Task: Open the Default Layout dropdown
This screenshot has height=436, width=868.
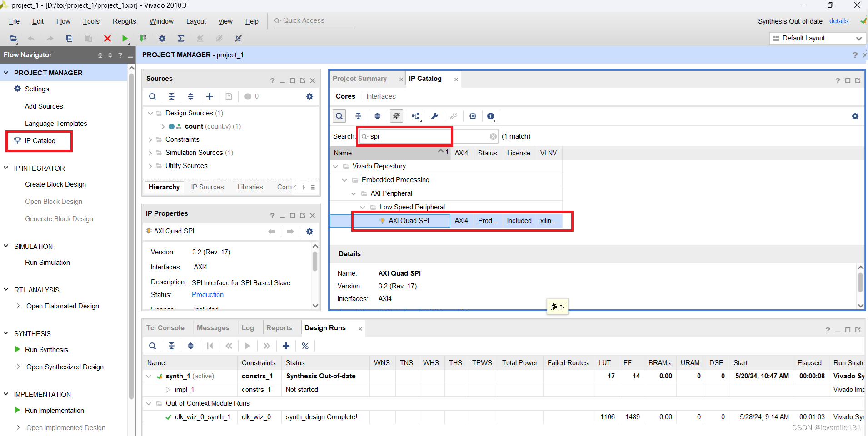Action: pos(817,38)
